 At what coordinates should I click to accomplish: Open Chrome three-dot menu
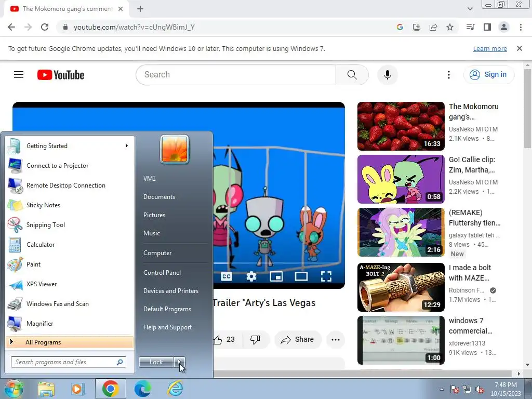521,27
